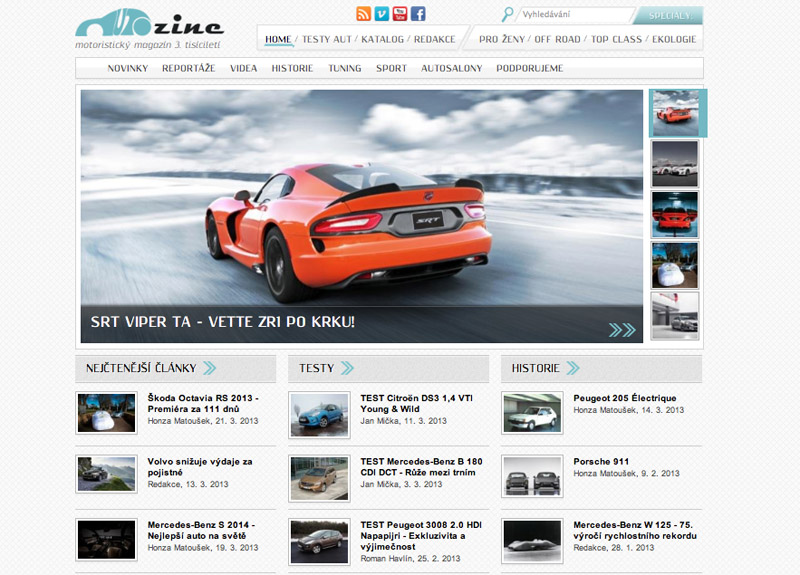Open the YouTube channel icon

(400, 14)
